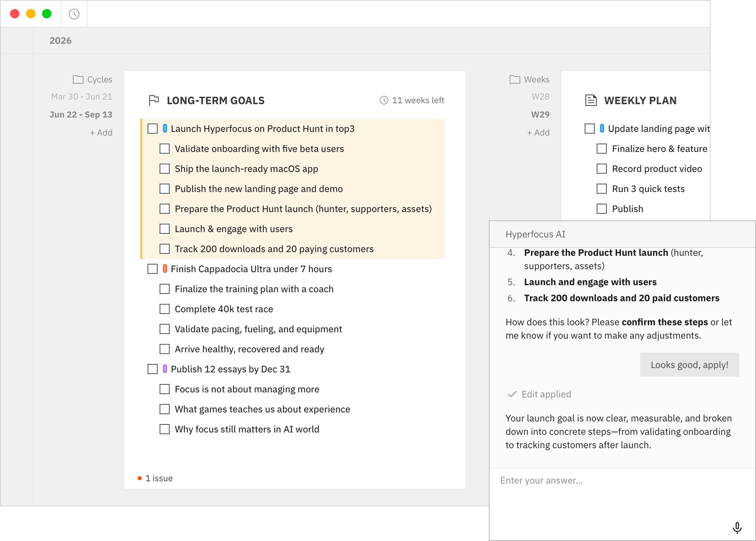Image resolution: width=756 pixels, height=541 pixels.
Task: Click AI step Launch and engage with users
Action: click(590, 282)
